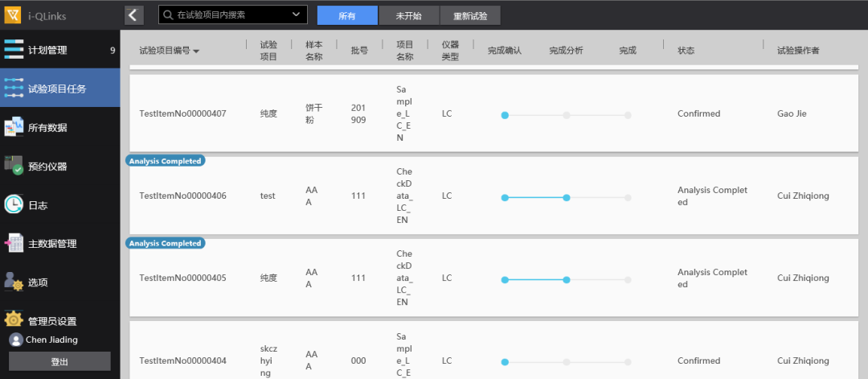The image size is (868, 379).
Task: Sort by 试验项目编号 dropdown arrow
Action: point(197,51)
